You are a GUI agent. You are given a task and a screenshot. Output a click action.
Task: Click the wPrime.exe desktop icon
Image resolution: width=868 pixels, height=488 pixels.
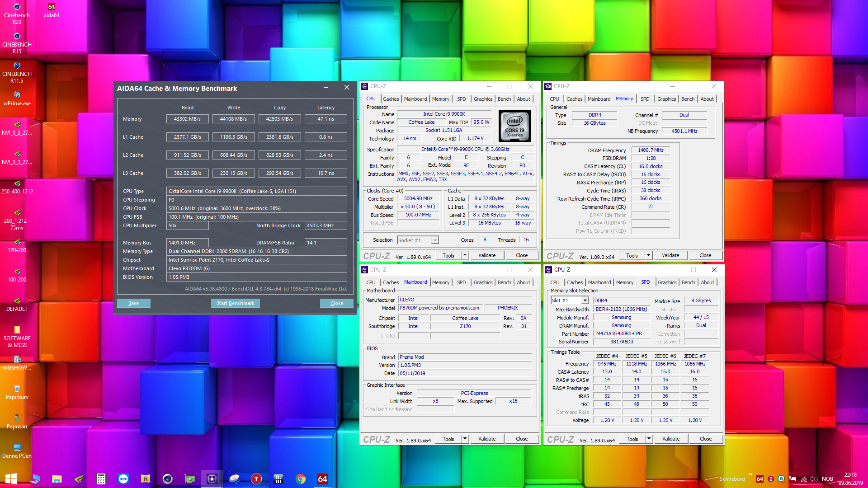pos(17,98)
